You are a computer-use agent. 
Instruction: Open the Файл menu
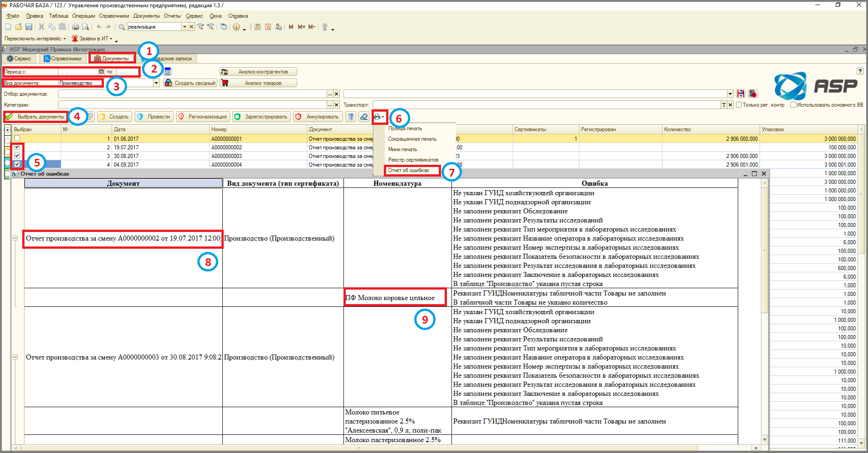(x=13, y=16)
